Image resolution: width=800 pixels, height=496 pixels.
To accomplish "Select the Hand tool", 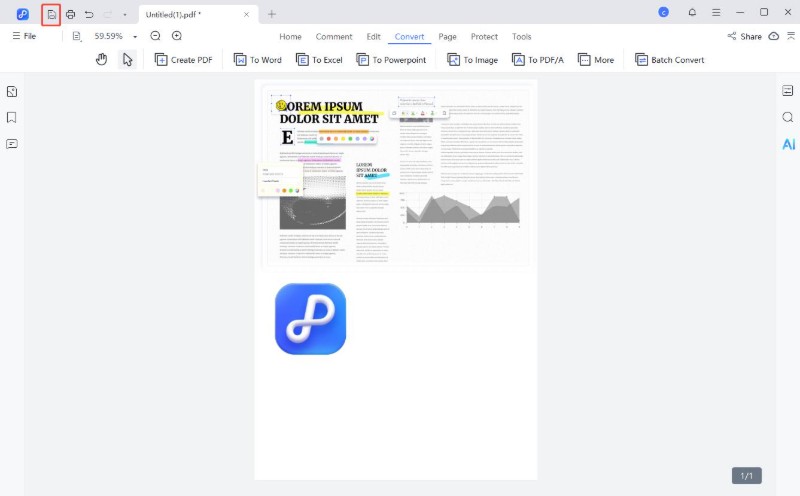I will tap(102, 60).
